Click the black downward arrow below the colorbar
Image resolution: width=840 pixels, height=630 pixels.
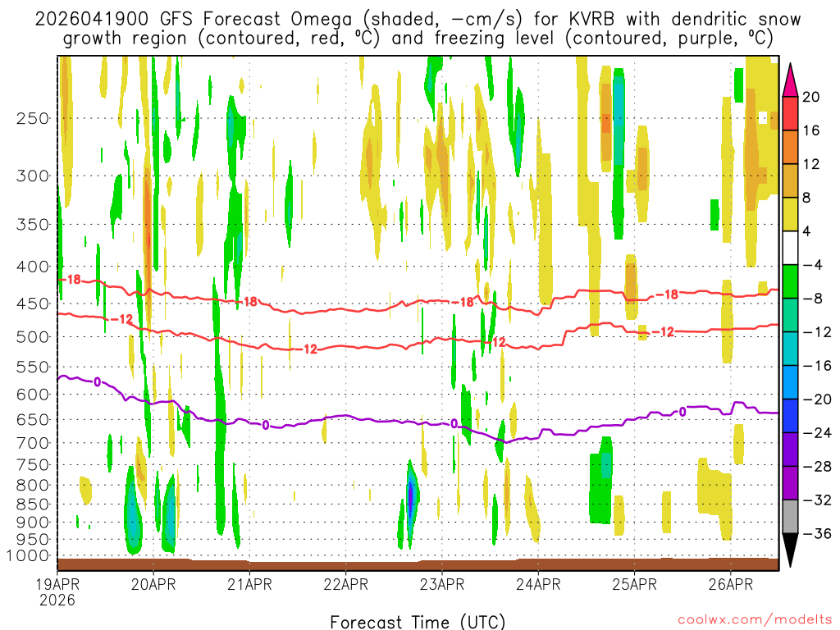pyautogui.click(x=790, y=550)
